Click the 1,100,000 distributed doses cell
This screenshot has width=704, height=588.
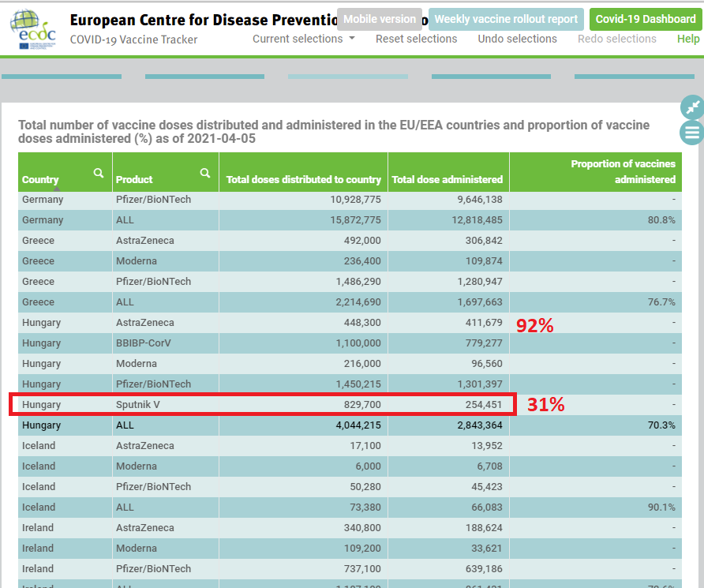pyautogui.click(x=358, y=343)
